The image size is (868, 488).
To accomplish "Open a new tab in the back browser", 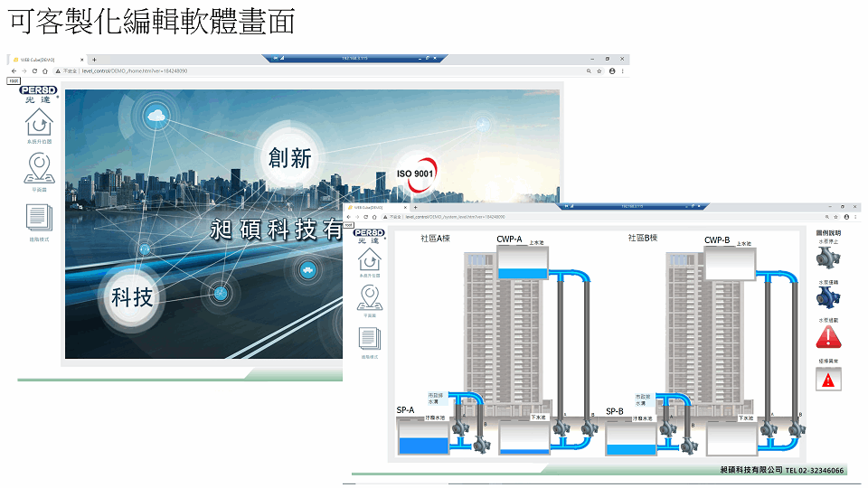I will [x=94, y=60].
